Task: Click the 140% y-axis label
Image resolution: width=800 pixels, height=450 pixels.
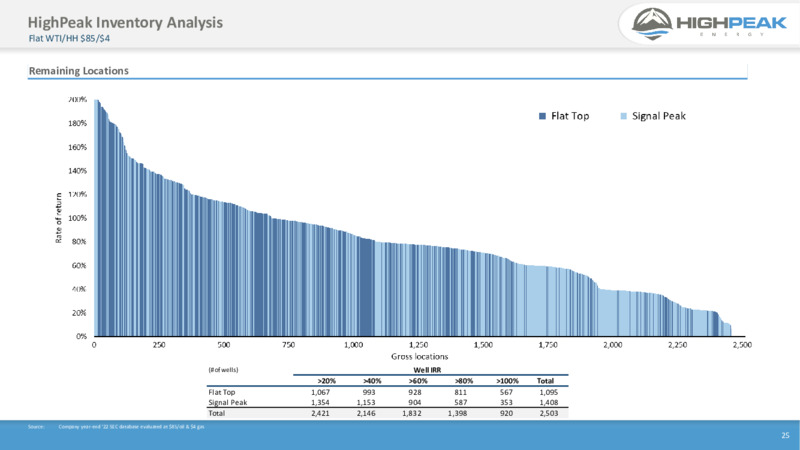Action: 78,171
